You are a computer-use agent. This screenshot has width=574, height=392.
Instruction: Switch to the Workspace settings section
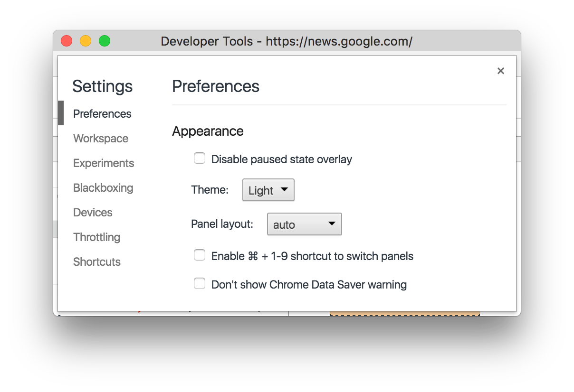click(100, 138)
